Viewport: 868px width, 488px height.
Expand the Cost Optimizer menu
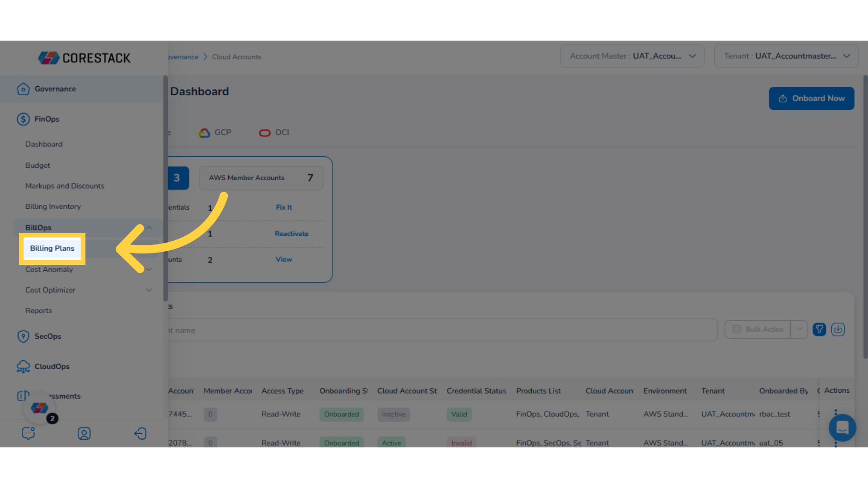(149, 290)
